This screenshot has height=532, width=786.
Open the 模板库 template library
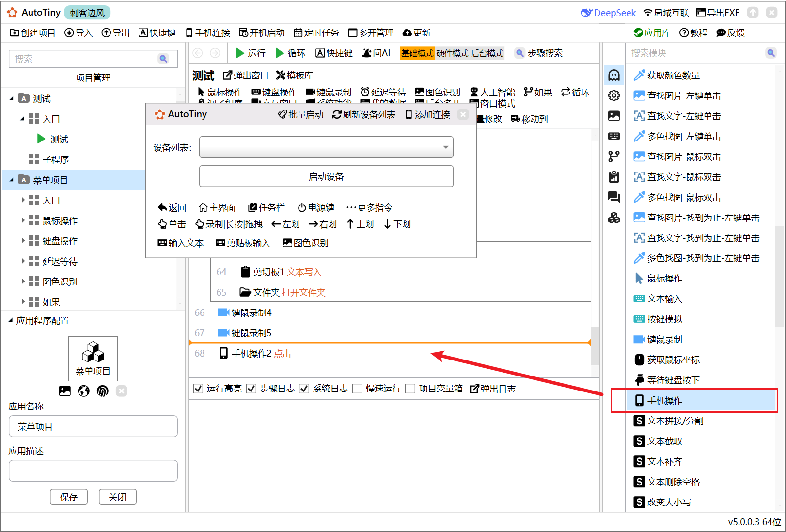click(294, 76)
